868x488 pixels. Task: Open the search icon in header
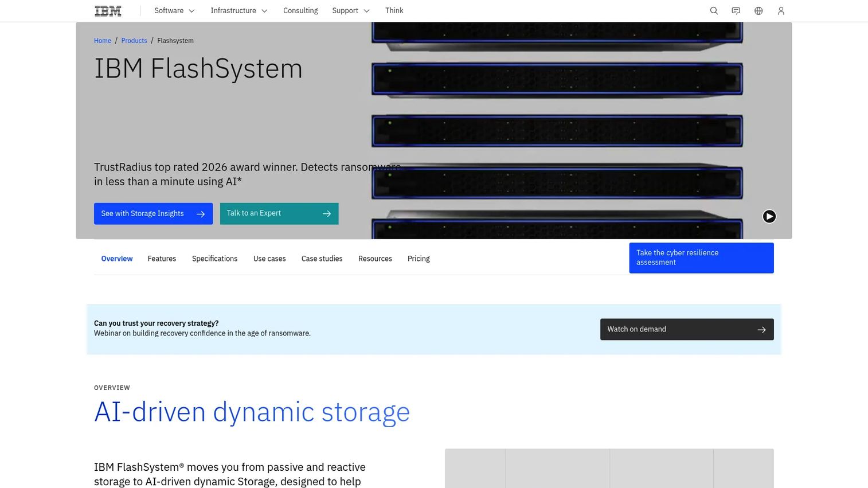point(714,11)
